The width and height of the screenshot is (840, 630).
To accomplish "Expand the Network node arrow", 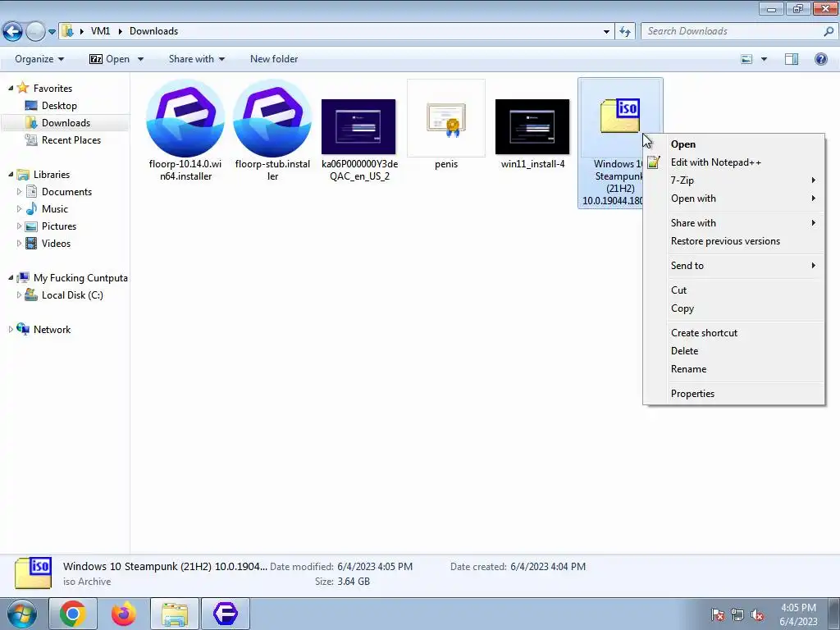I will click(x=11, y=330).
